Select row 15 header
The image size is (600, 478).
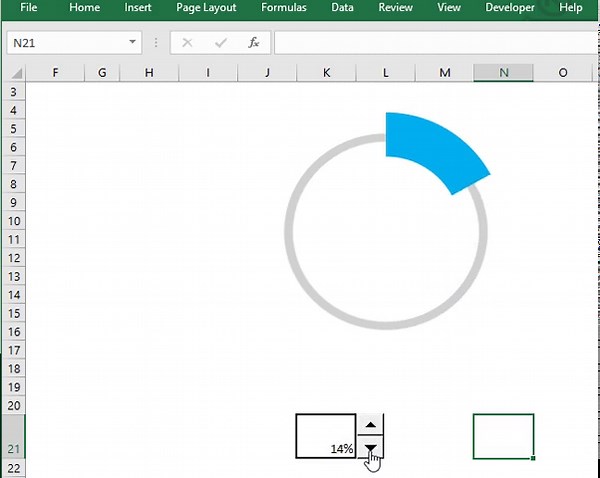click(x=14, y=313)
